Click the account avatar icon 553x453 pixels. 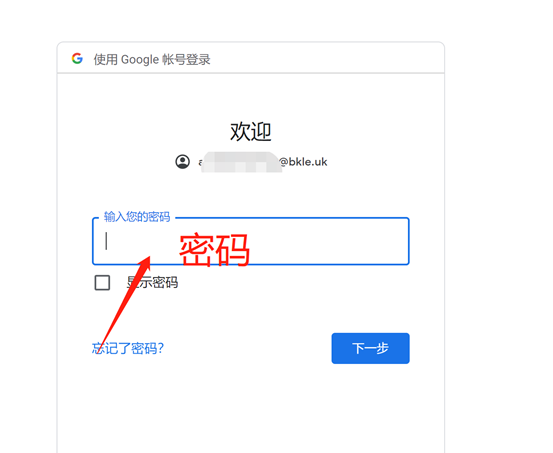click(x=183, y=162)
